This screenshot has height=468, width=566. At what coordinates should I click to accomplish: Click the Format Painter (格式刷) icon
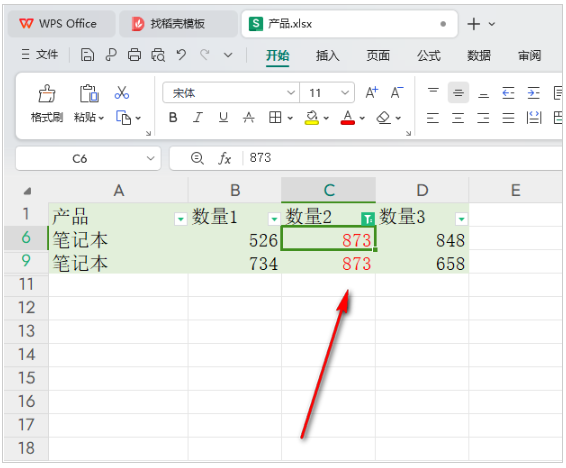(47, 94)
